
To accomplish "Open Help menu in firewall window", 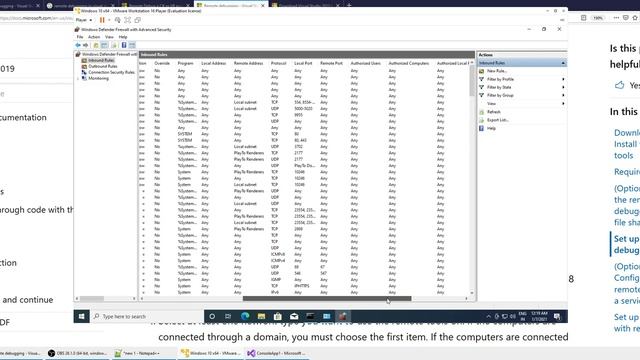I will (123, 37).
